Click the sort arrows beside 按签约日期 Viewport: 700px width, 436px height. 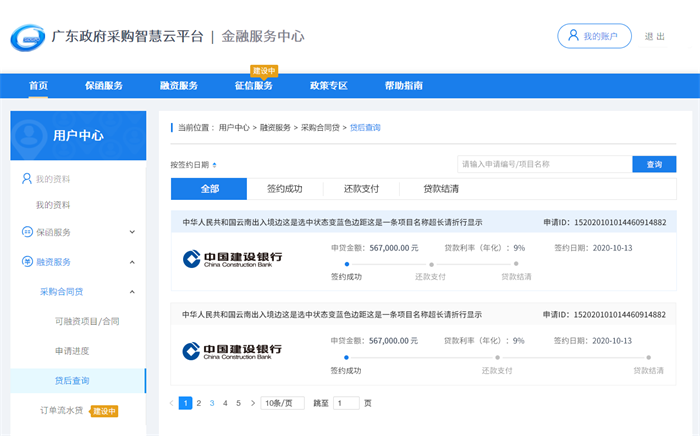coord(215,165)
